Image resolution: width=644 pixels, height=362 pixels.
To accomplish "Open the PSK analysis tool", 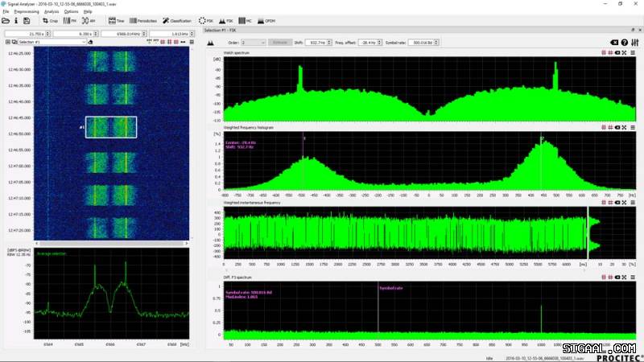I will click(x=206, y=21).
